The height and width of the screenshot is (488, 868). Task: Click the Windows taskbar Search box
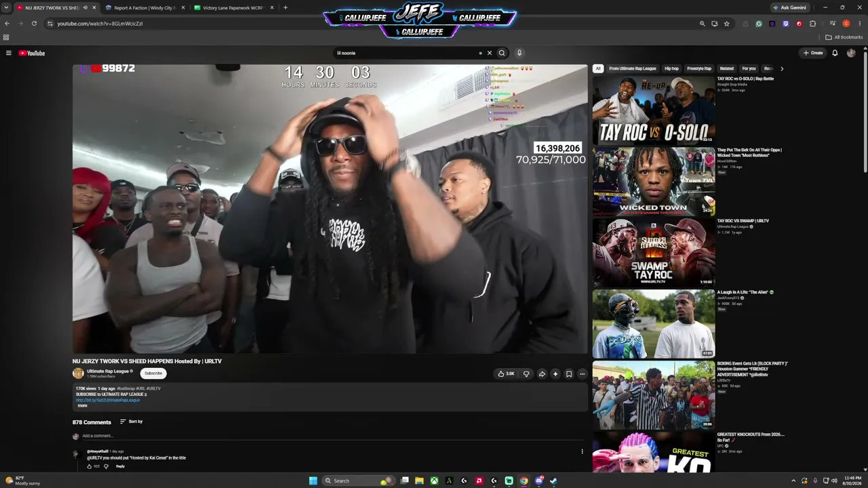359,481
